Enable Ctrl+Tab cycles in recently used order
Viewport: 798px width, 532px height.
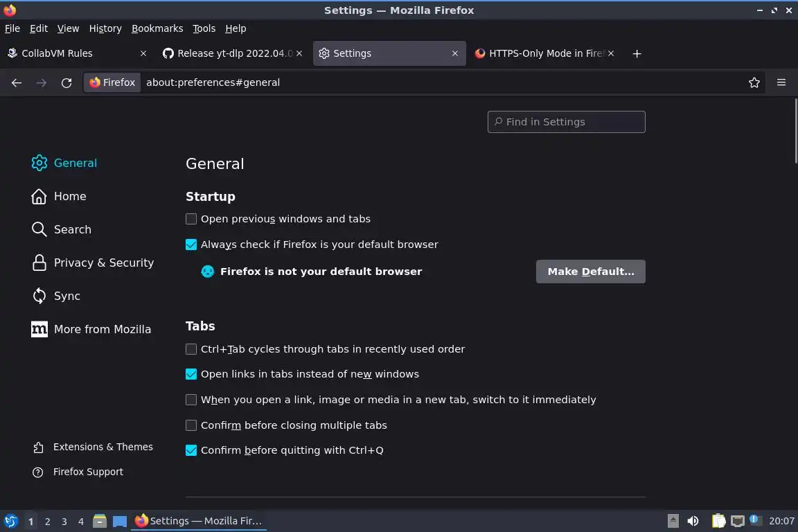pos(191,349)
